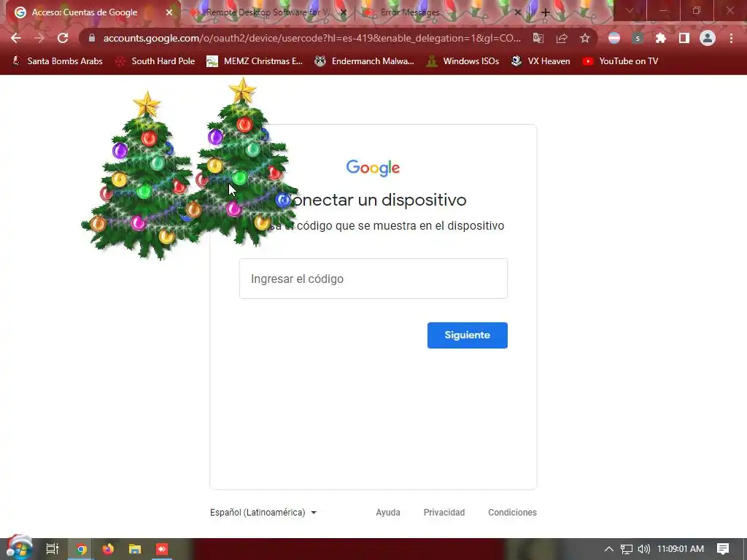Close the Remote Desktop Software tab
This screenshot has height=560, width=747.
(344, 12)
